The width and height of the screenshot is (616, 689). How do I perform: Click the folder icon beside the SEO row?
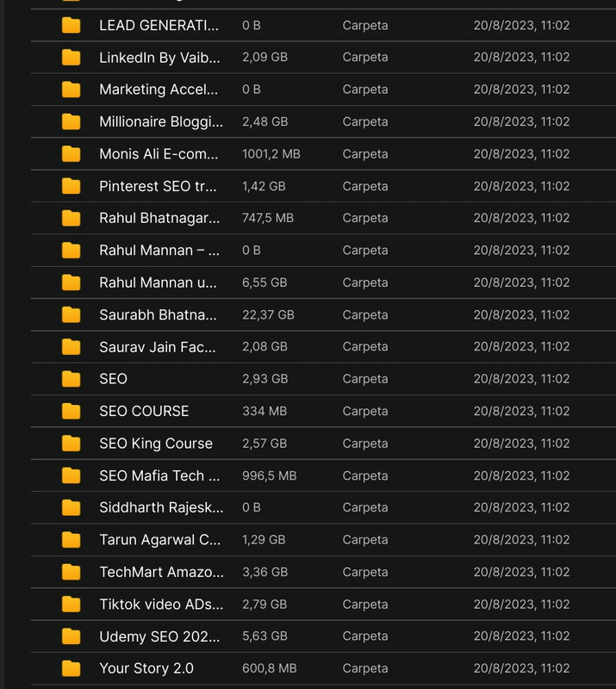pos(71,379)
